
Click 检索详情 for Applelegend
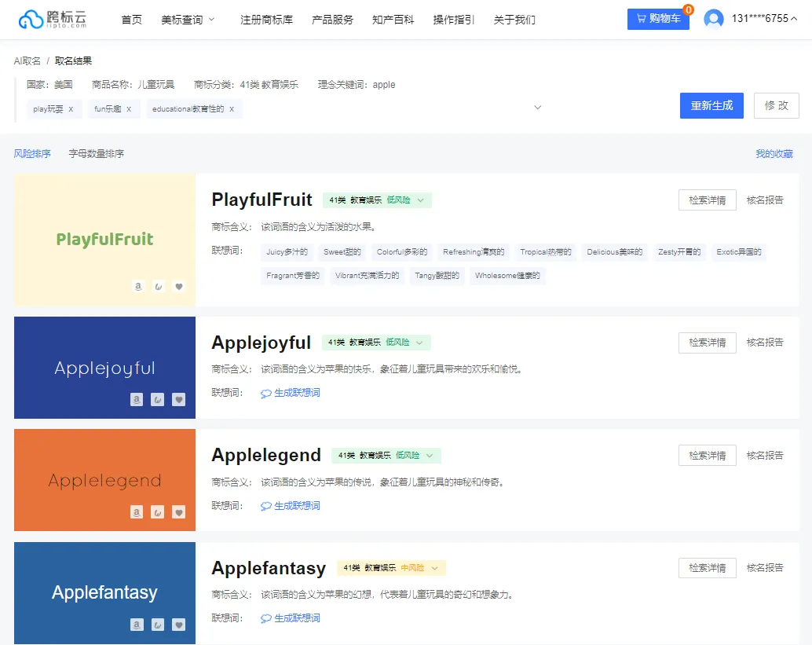tap(708, 456)
